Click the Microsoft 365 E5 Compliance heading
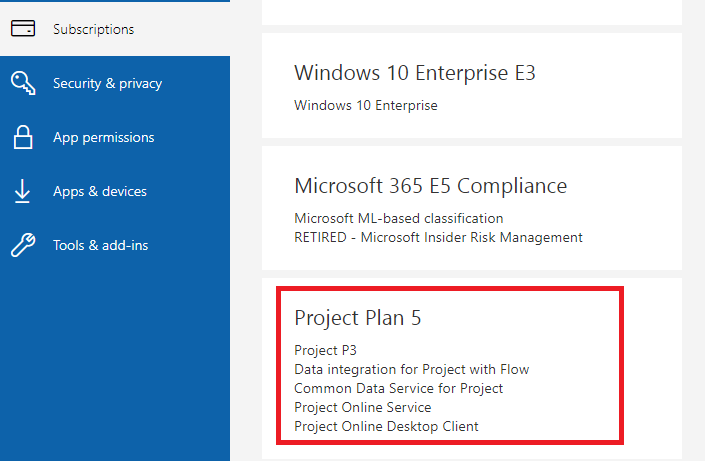The width and height of the screenshot is (705, 461). click(x=430, y=186)
